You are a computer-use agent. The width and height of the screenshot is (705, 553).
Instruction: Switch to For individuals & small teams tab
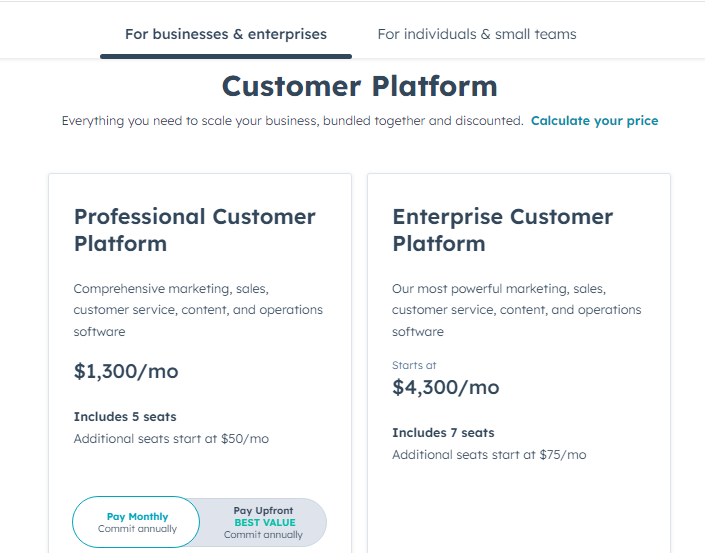[477, 35]
